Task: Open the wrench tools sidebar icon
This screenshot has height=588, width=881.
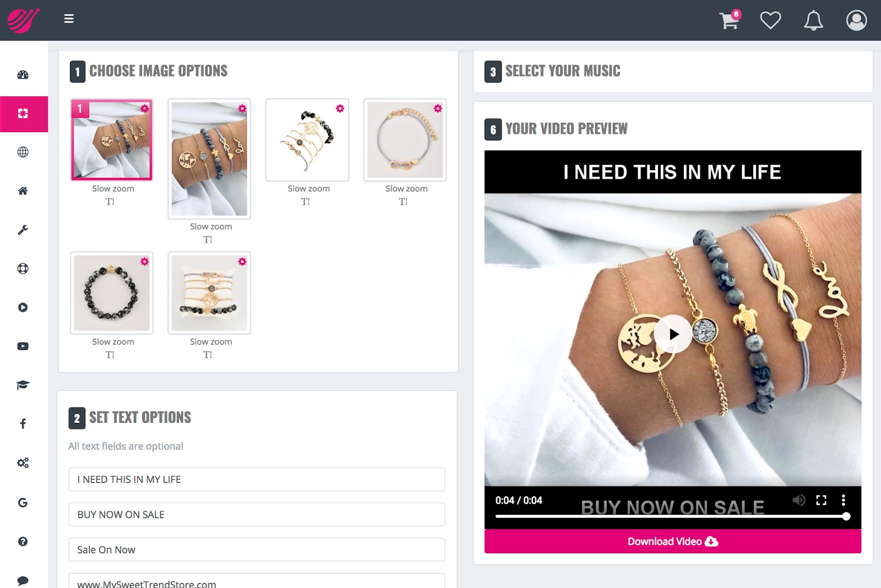Action: click(23, 230)
